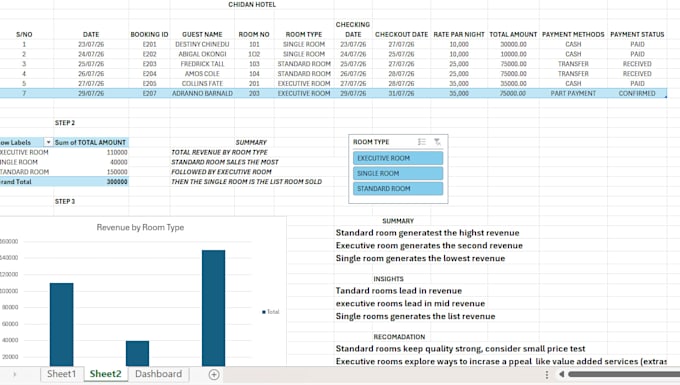Select Grand Total value 300000

click(117, 182)
